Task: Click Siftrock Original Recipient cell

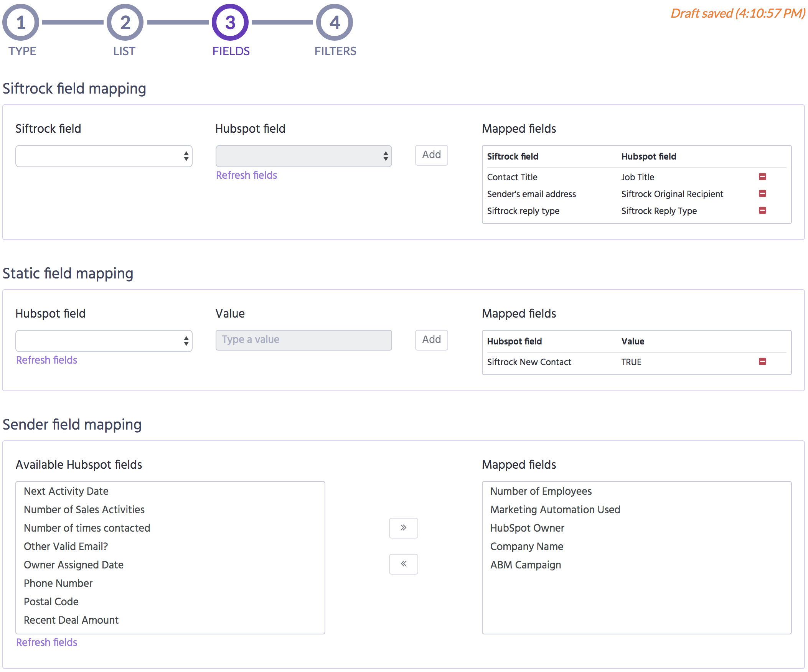Action: click(x=672, y=194)
